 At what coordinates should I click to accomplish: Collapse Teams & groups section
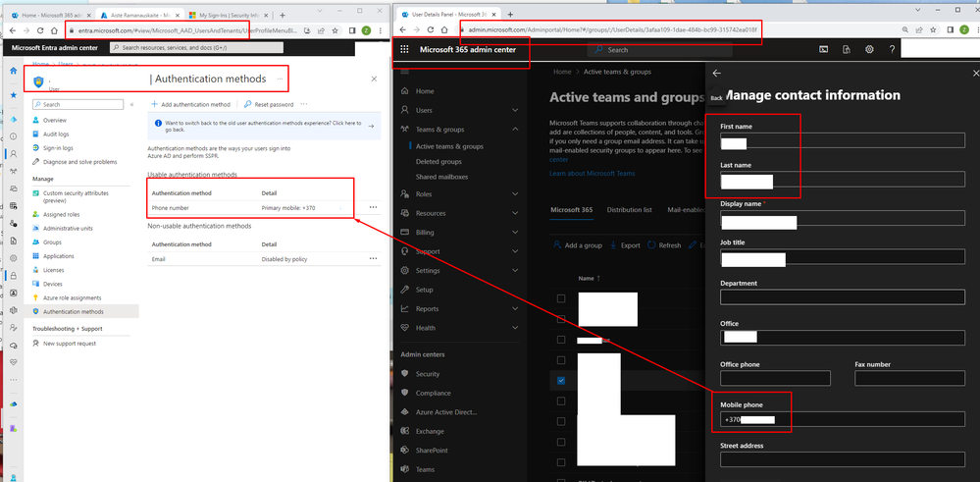[514, 130]
